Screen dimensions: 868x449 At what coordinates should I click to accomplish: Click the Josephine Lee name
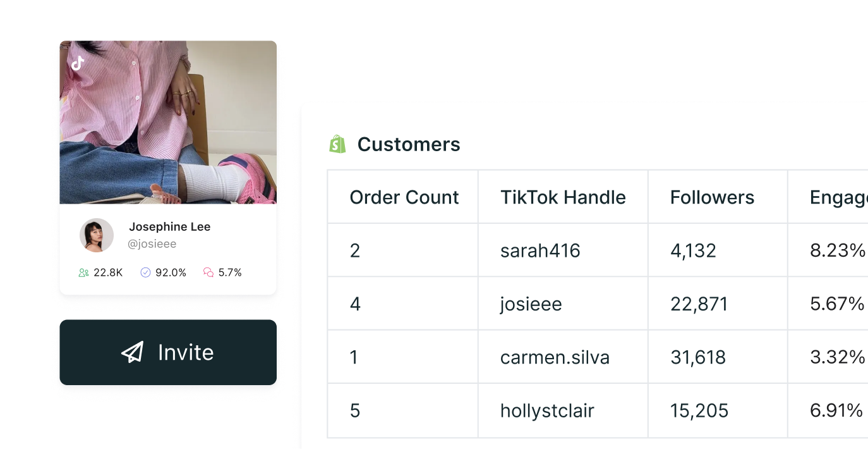[x=169, y=226]
